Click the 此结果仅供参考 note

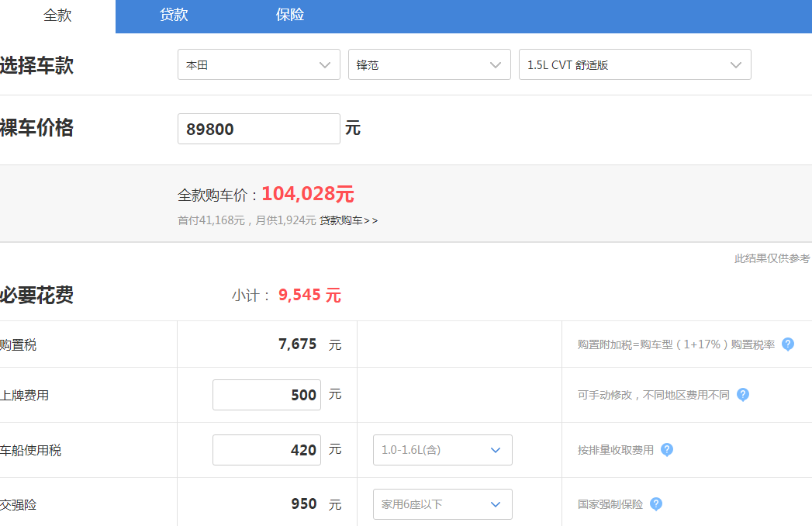tap(772, 258)
